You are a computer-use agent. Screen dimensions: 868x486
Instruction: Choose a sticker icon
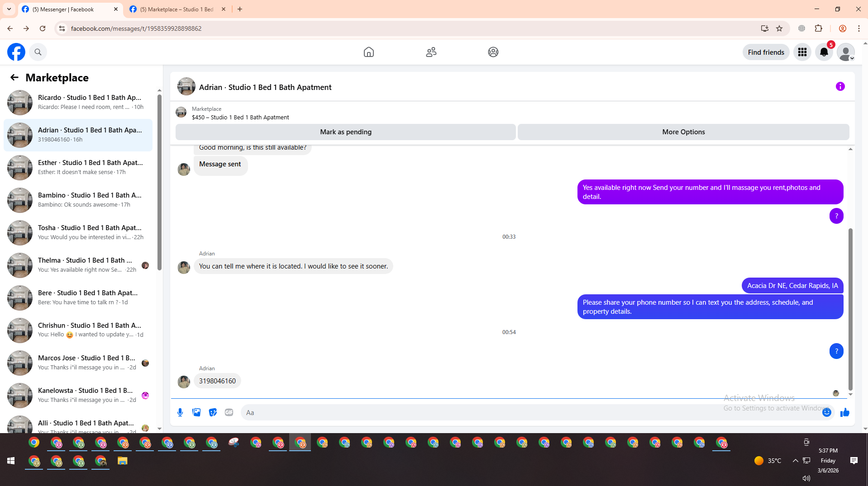point(213,412)
